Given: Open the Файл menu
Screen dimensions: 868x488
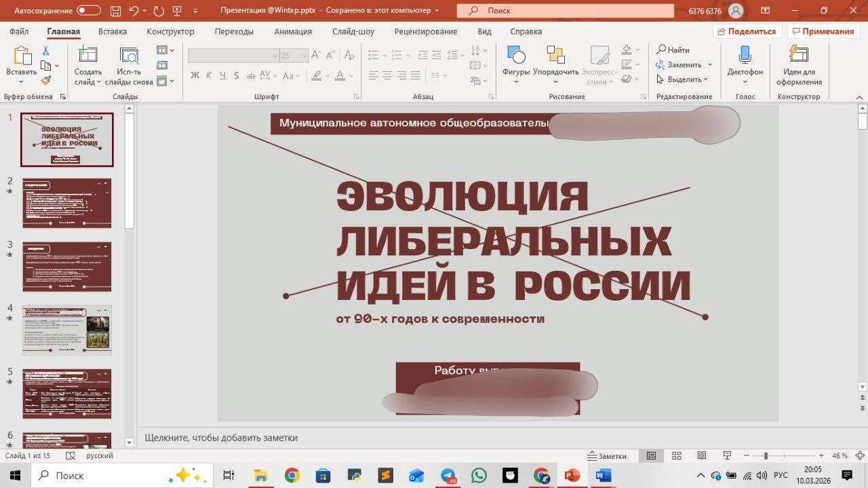Looking at the screenshot, I should (x=19, y=31).
